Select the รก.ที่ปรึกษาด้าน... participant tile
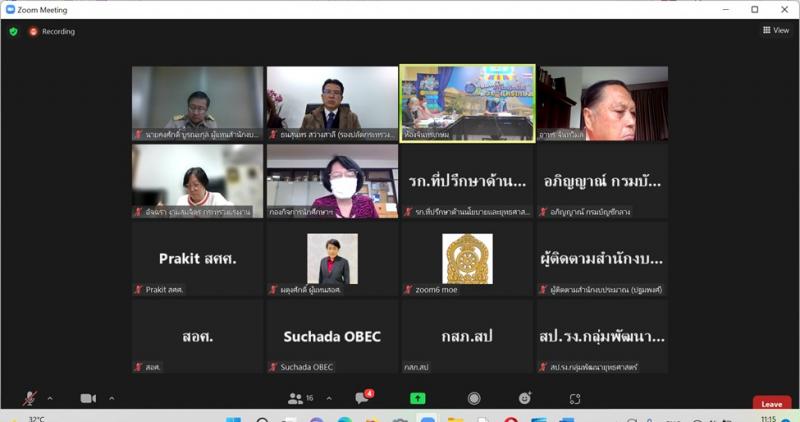Viewport: 800px width, 422px height. [x=467, y=181]
